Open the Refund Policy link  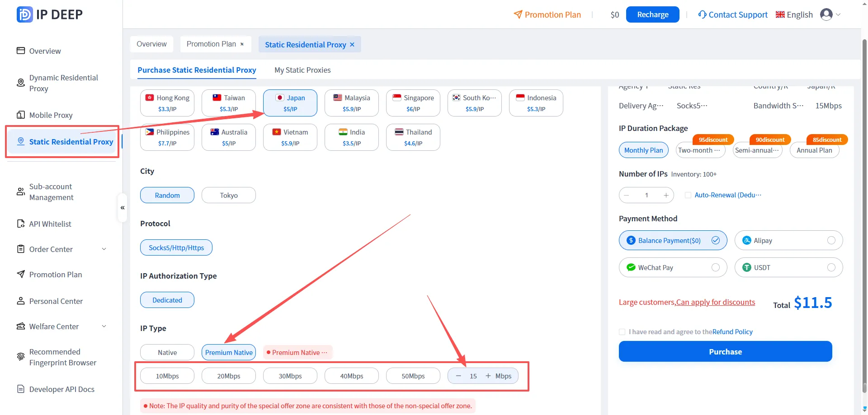click(732, 332)
